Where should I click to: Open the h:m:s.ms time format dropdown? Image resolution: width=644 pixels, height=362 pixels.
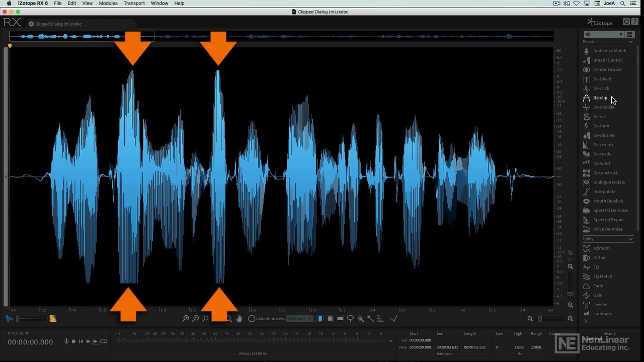pos(18,333)
